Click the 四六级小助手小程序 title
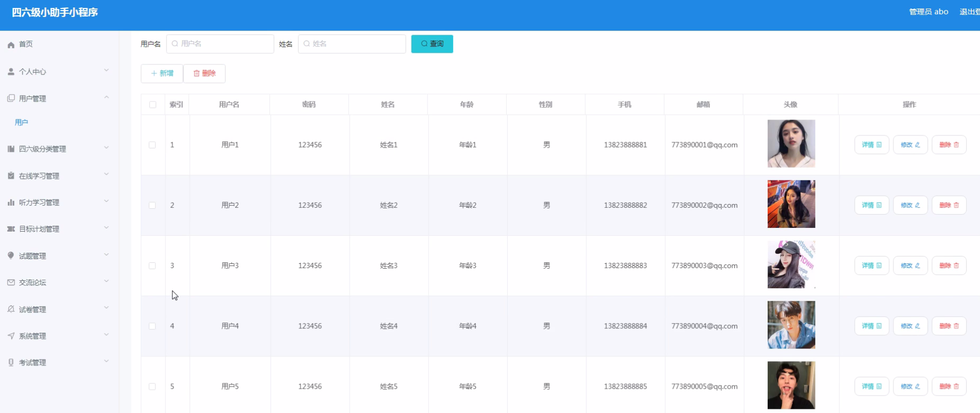The height and width of the screenshot is (413, 980). 55,12
